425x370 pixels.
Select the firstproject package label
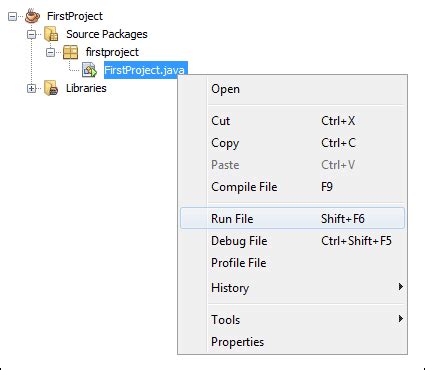(112, 52)
